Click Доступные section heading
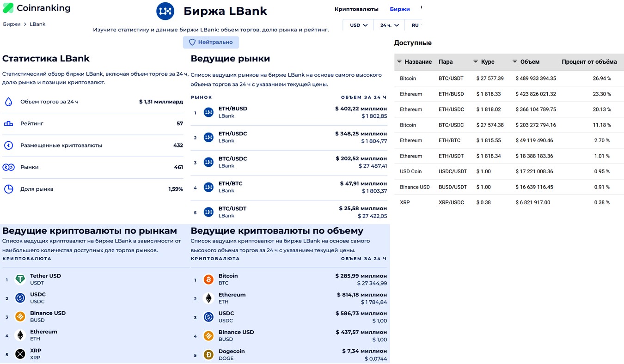The width and height of the screenshot is (624, 364). (x=413, y=43)
